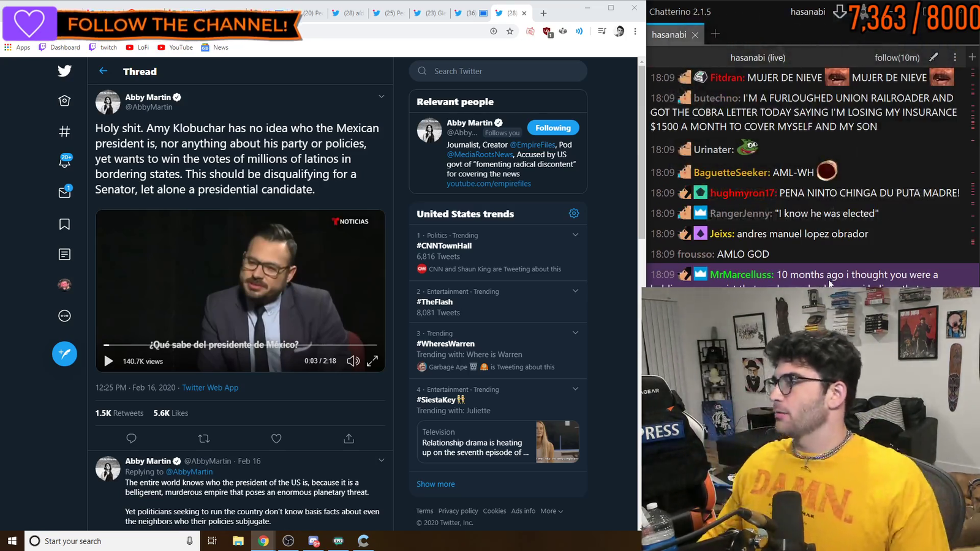Open the Bookmarks icon in Twitter sidebar
Viewport: 980px width, 551px height.
[x=64, y=224]
